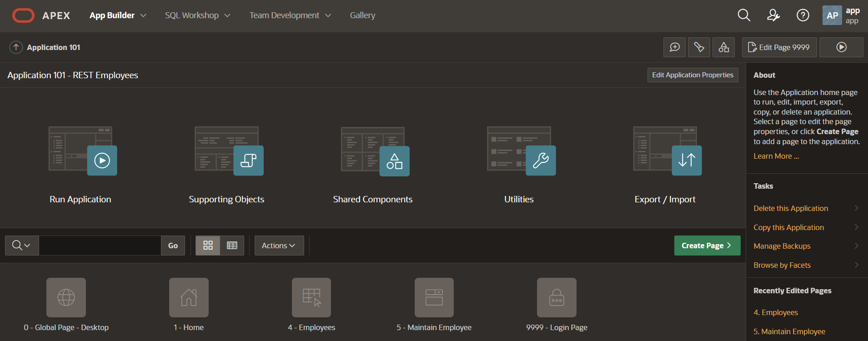The width and height of the screenshot is (868, 341).
Task: Open recently edited 5. Maintain Employee link
Action: point(789,331)
